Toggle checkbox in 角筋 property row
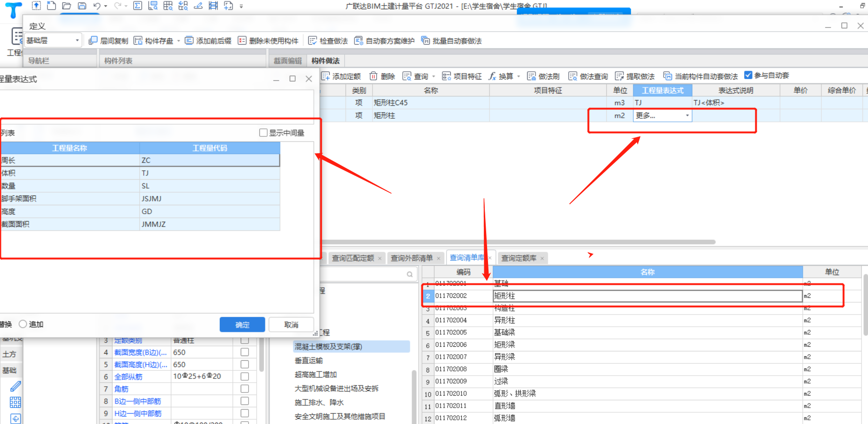This screenshot has height=424, width=868. [x=244, y=389]
